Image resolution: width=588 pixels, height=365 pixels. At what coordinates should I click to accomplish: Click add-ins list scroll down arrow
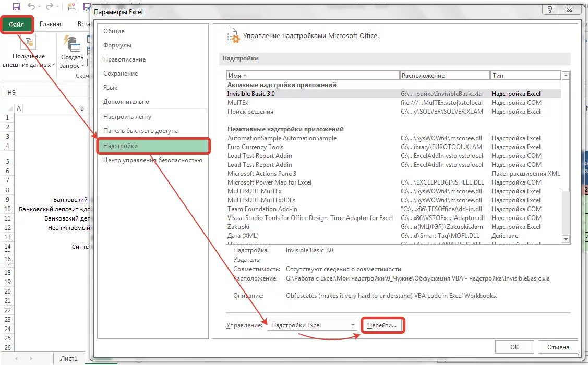click(x=566, y=239)
